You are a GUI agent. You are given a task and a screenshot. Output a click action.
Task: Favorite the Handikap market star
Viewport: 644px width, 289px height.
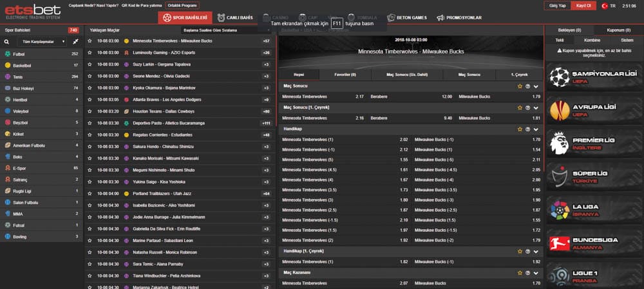pos(520,129)
